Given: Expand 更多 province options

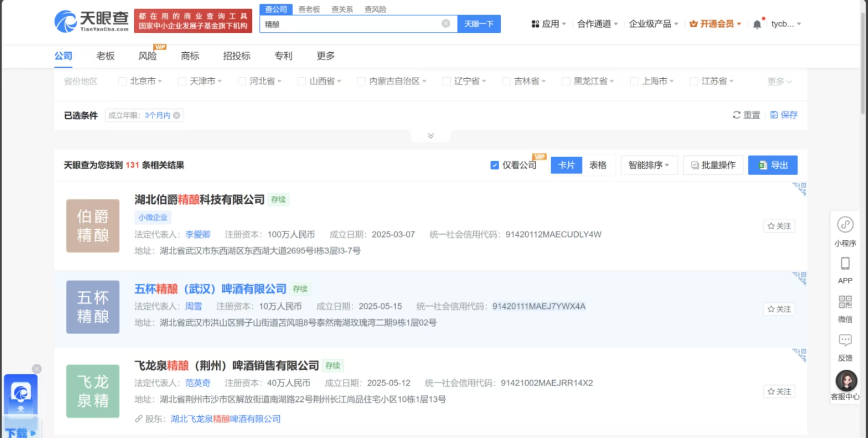Looking at the screenshot, I should (779, 81).
